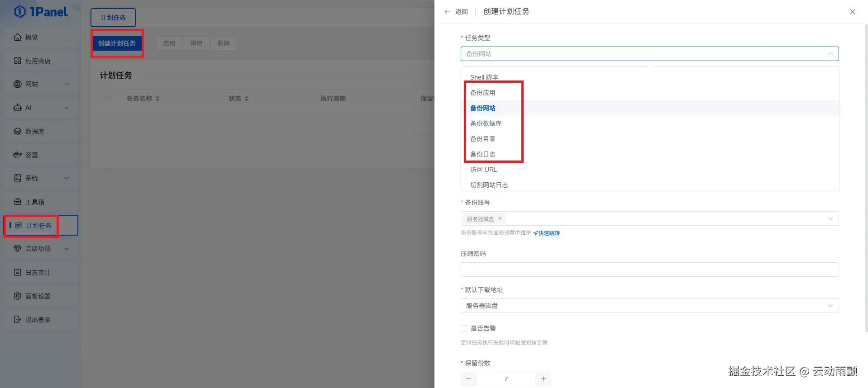Click the 返回 back arrow icon
This screenshot has height=388, width=868.
(447, 12)
